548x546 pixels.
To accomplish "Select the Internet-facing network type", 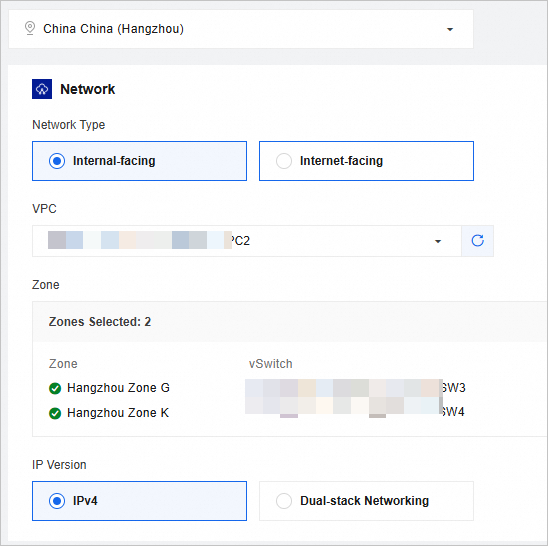I will (x=366, y=161).
